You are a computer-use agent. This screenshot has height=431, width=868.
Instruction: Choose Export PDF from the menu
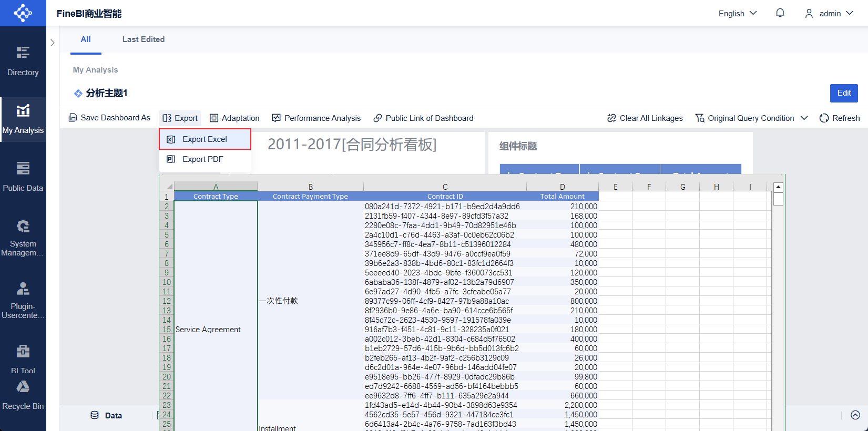[205, 159]
